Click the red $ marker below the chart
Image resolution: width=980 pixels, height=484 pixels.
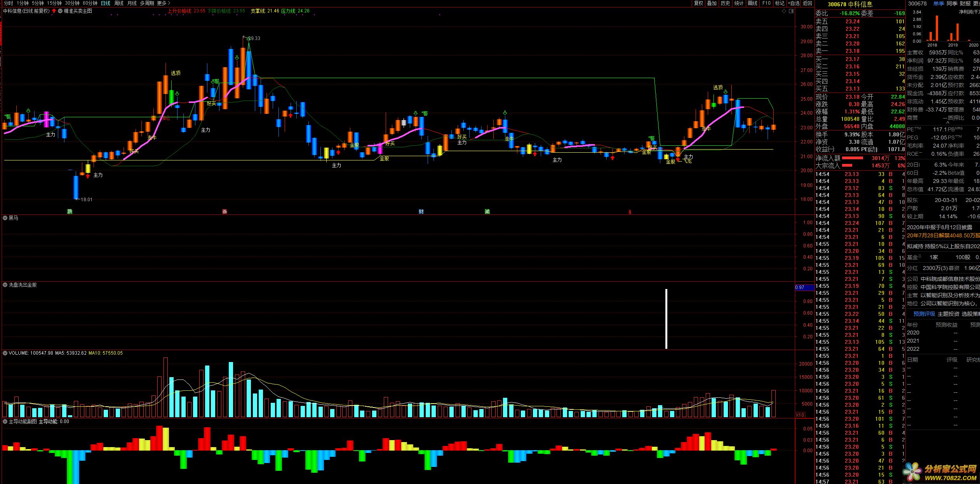[630, 212]
